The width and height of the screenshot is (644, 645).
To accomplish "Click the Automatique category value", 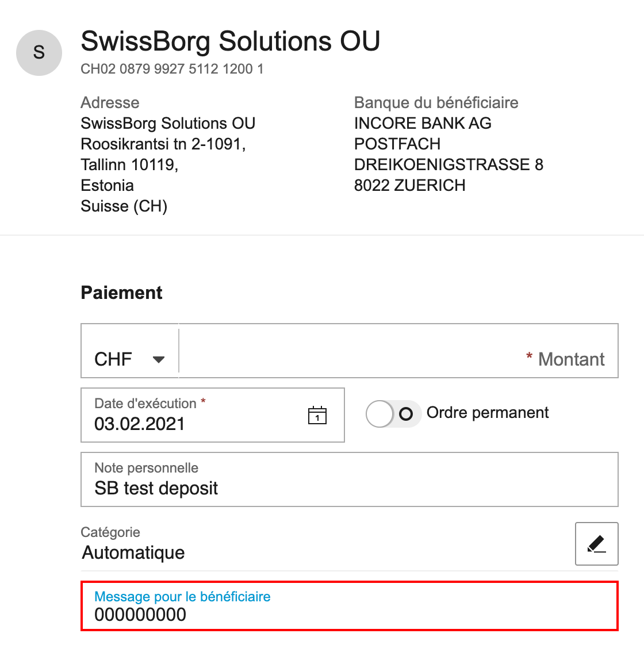I will click(133, 552).
